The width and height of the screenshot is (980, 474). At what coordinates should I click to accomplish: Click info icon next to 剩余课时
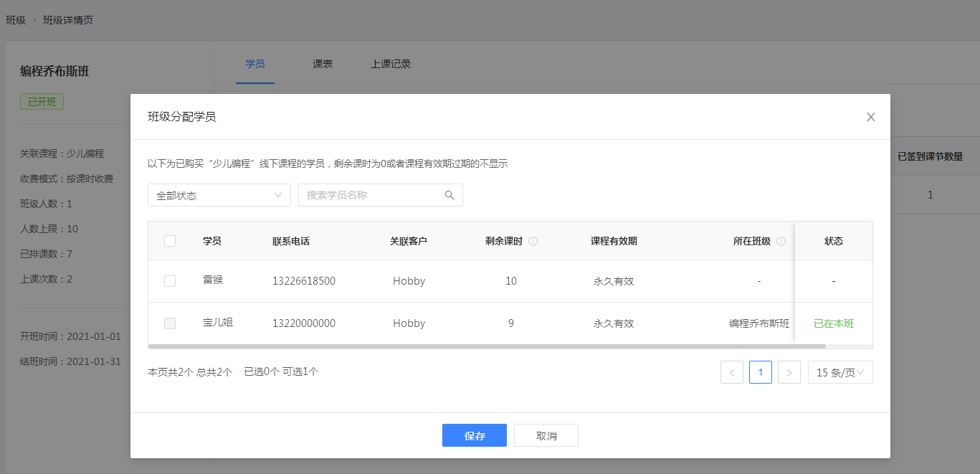[533, 242]
